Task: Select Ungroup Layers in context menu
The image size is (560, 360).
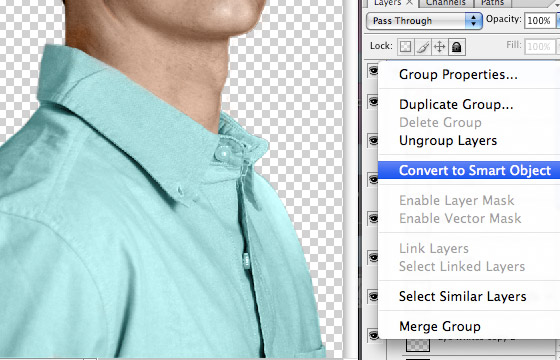Action: pos(469,141)
